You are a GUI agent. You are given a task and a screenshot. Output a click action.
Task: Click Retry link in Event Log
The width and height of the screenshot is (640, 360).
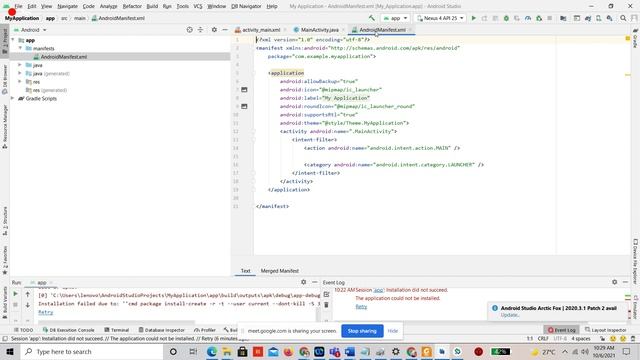[x=361, y=307]
